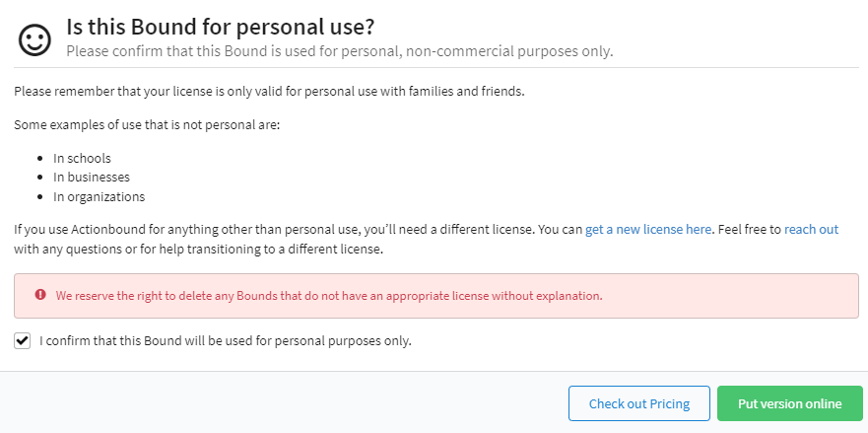Click the red 'We reserve the right' warning text
This screenshot has height=433, width=868.
(328, 295)
